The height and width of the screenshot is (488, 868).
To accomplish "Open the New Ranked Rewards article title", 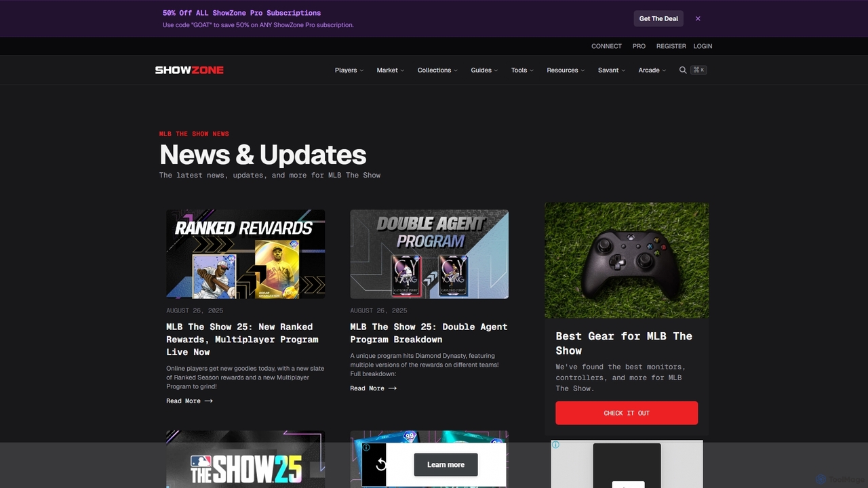I will (242, 339).
